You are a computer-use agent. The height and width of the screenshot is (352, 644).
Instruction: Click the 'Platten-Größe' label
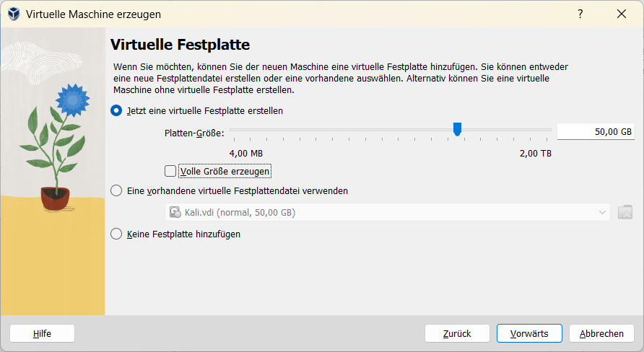(194, 133)
